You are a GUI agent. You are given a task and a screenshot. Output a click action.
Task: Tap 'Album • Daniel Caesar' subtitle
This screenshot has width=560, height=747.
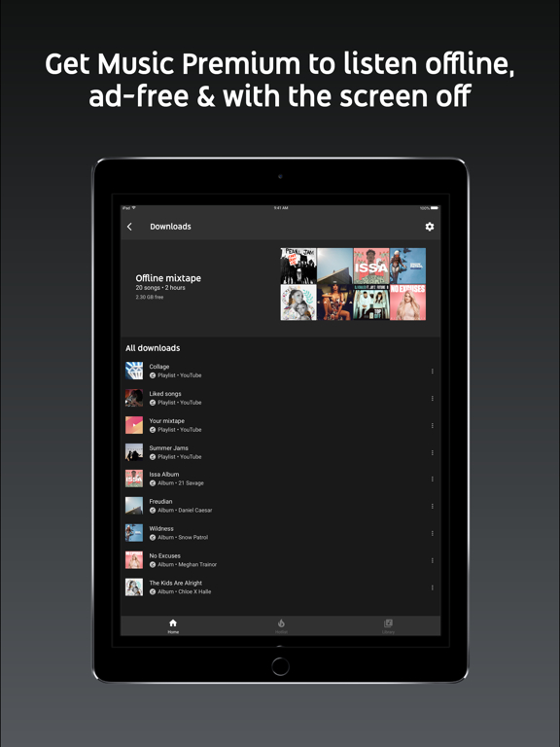185,511
